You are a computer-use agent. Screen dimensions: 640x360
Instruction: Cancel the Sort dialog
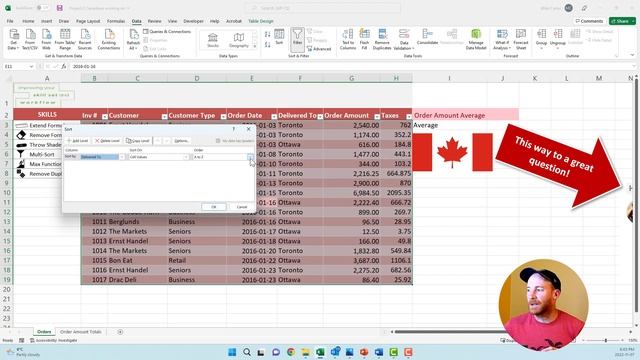(x=242, y=207)
